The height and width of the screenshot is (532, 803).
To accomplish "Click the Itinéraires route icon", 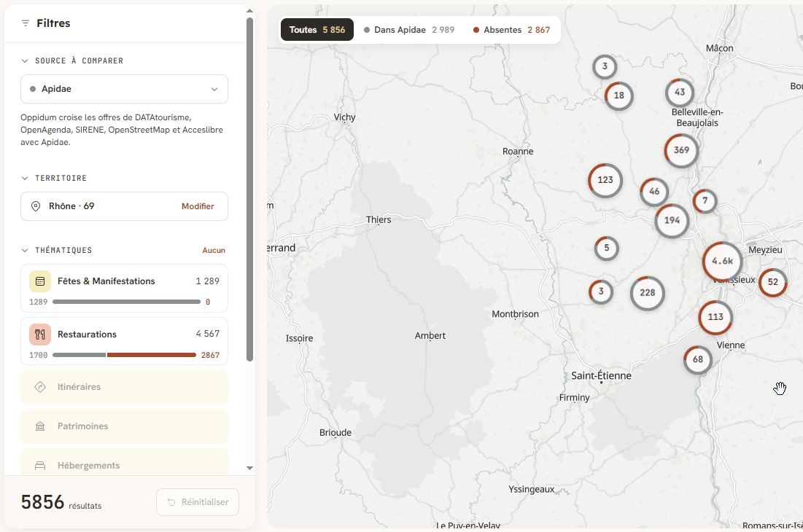I will (40, 387).
